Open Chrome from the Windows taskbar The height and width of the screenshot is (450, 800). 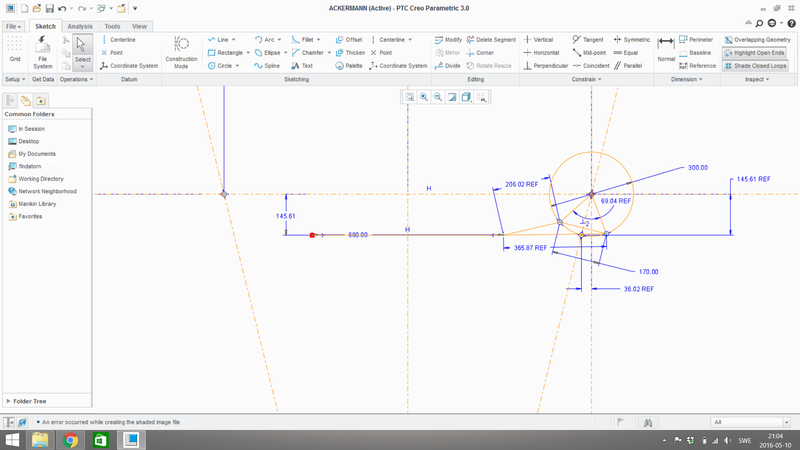pyautogui.click(x=71, y=440)
